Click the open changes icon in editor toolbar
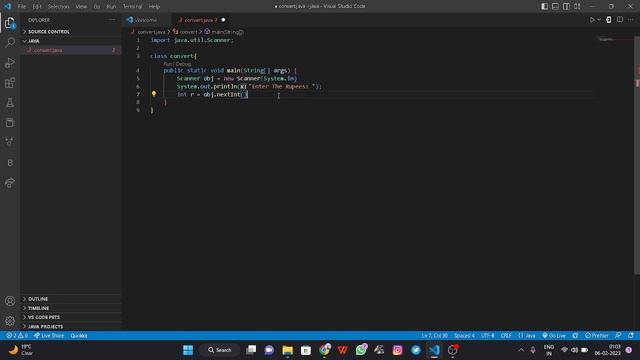The width and height of the screenshot is (640, 360). [x=609, y=20]
